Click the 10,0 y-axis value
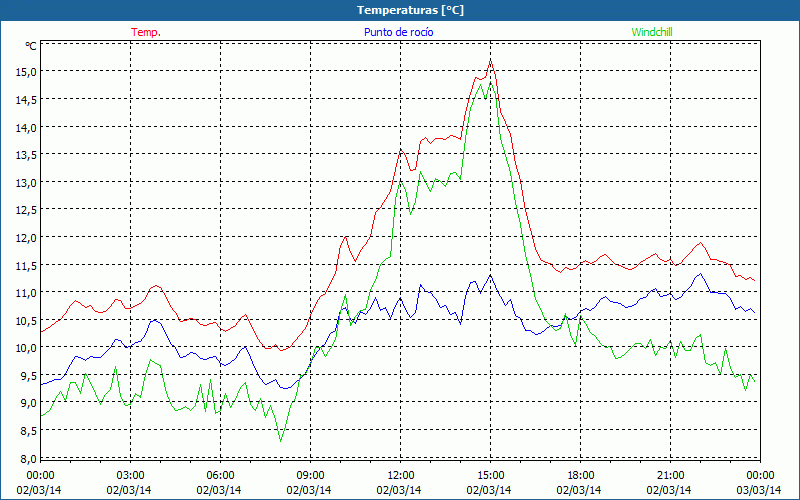 click(x=26, y=348)
